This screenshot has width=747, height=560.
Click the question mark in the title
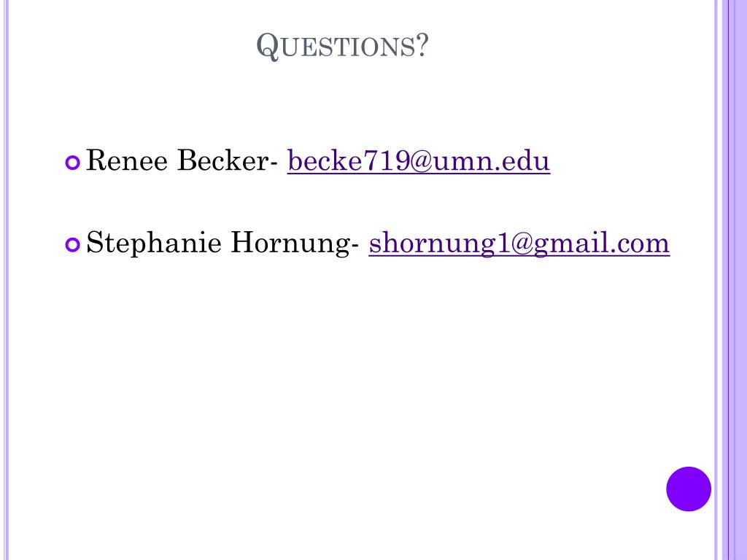(422, 46)
